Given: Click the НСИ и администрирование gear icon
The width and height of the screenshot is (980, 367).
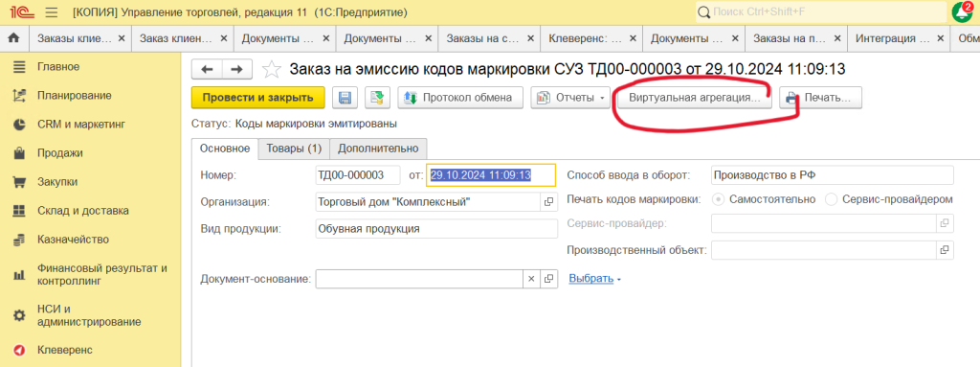Looking at the screenshot, I should tap(19, 315).
